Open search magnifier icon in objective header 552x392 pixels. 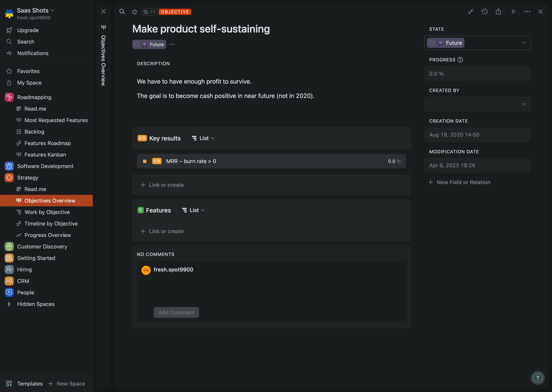tap(122, 11)
